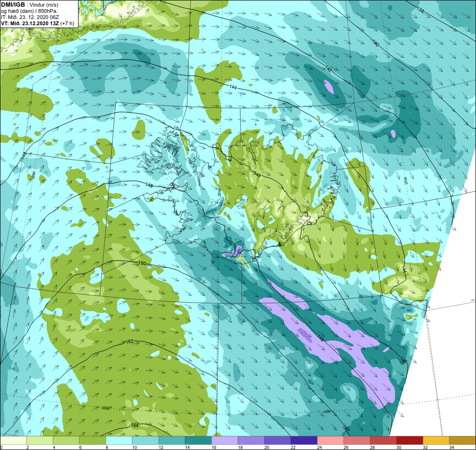Click the teal swatch between 12 and 14
Image resolution: width=476 pixels, height=450 pixels.
[172, 440]
